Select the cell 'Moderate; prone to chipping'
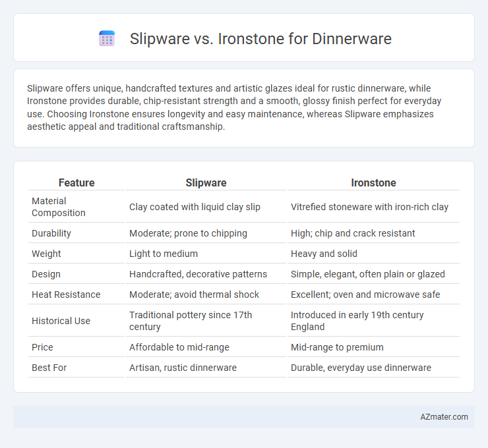 [188, 233]
